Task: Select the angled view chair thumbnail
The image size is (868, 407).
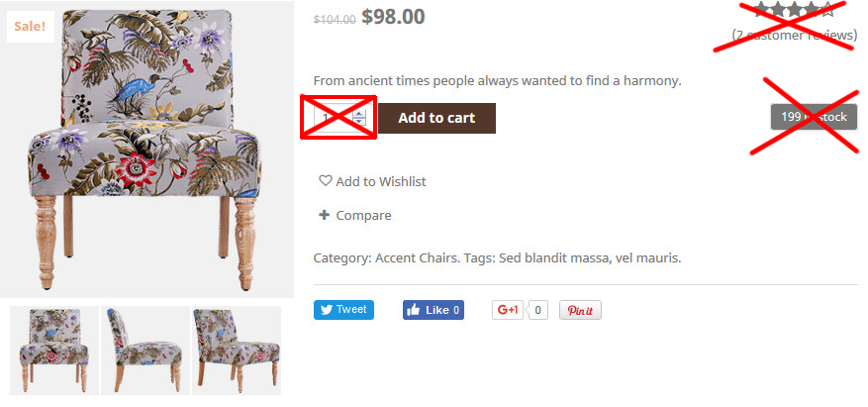Action: pyautogui.click(x=237, y=351)
